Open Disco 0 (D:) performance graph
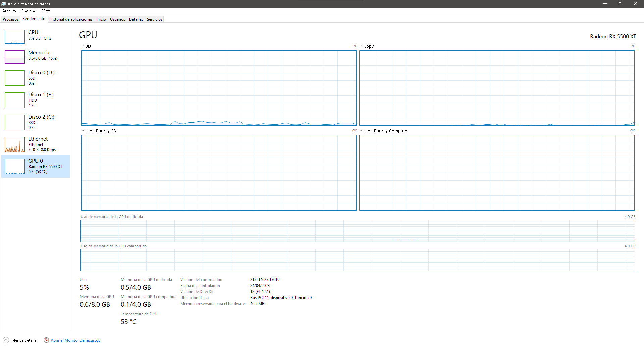The image size is (644, 348). coord(15,78)
